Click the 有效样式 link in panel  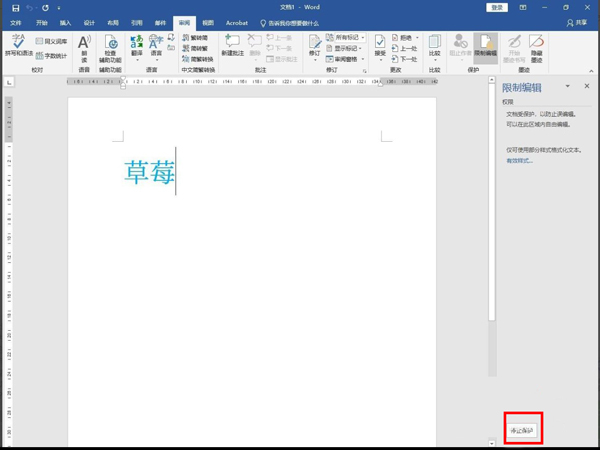[519, 161]
